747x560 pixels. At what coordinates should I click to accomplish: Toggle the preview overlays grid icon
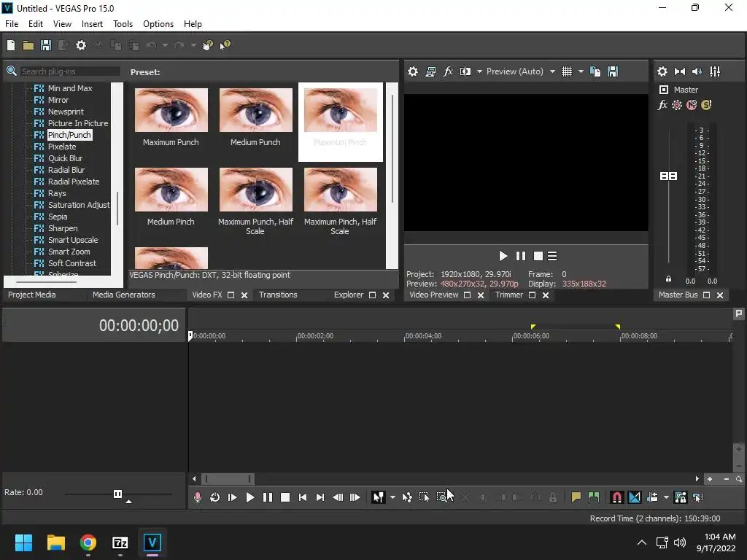point(566,71)
